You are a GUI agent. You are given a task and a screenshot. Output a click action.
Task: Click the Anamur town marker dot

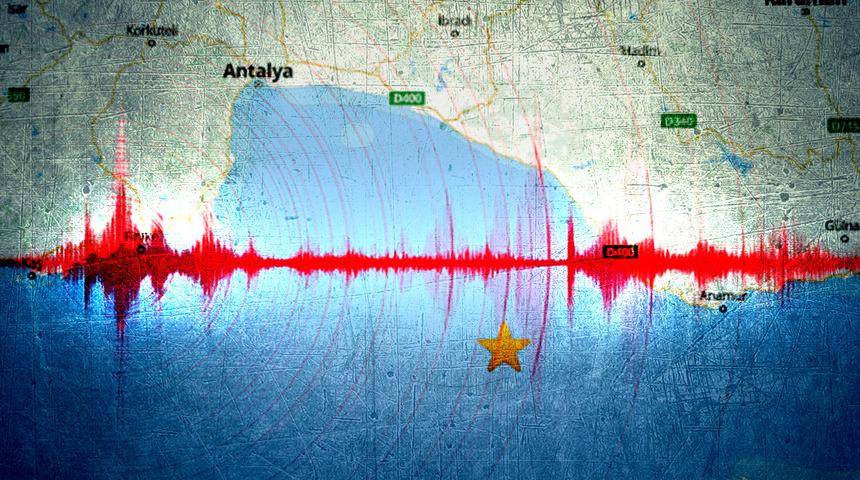tap(723, 309)
